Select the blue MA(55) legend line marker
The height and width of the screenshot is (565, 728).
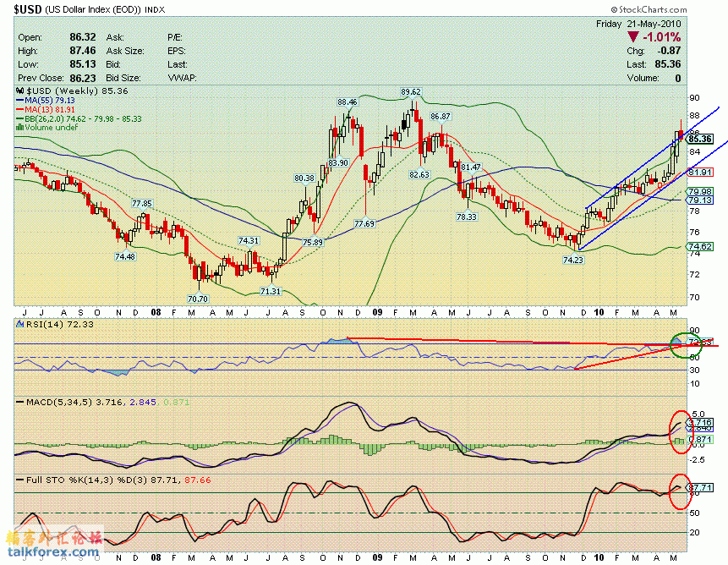pos(20,101)
